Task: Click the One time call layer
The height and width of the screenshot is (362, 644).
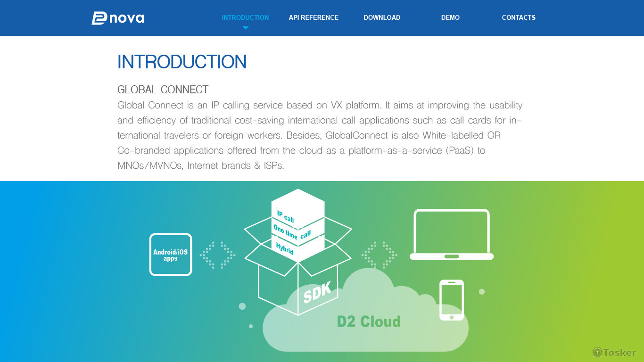Action: tap(292, 232)
